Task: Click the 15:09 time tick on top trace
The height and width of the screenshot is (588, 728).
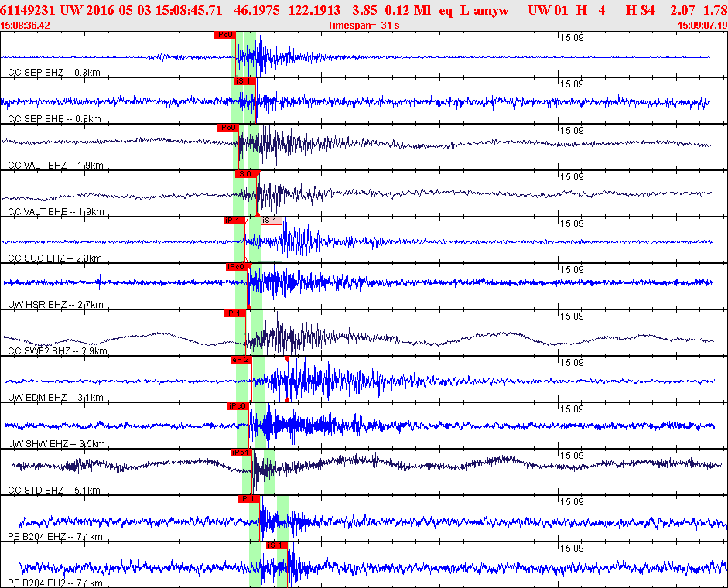Action: pos(572,38)
